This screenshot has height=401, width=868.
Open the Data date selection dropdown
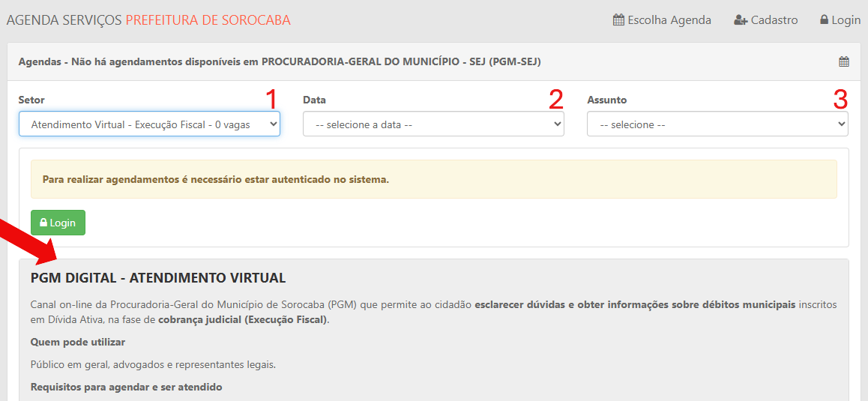[433, 124]
